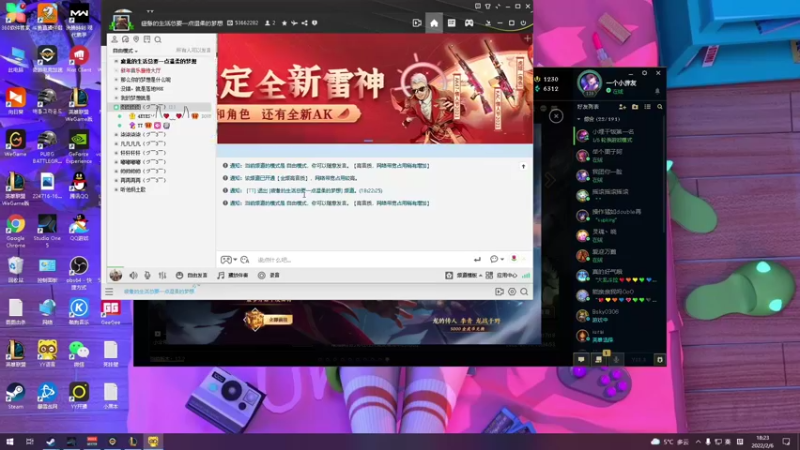Open the video live icon in YY header
800x450 pixels.
tap(417, 23)
